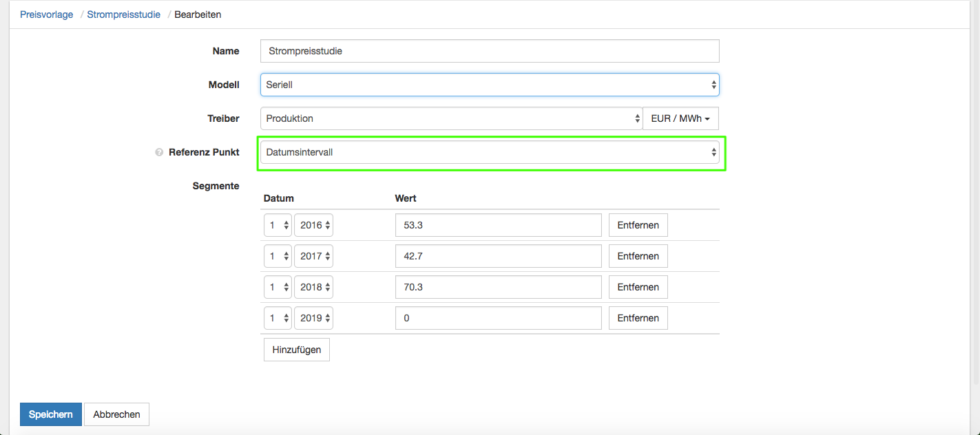
Task: Open the Preisvorlage breadcrumb link
Action: (x=46, y=14)
